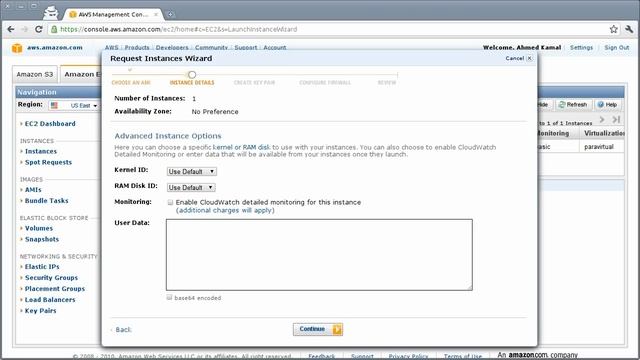Go Back in the wizard
This screenshot has height=360, width=640.
tap(123, 330)
